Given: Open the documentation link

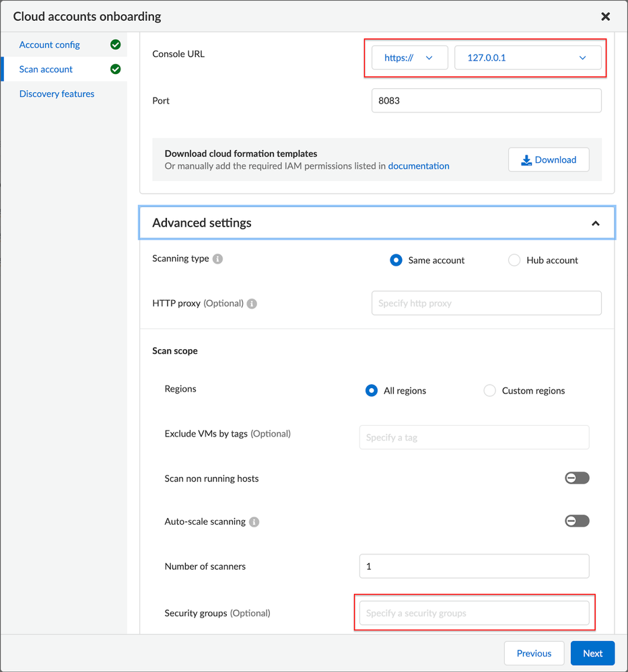Looking at the screenshot, I should pos(419,166).
